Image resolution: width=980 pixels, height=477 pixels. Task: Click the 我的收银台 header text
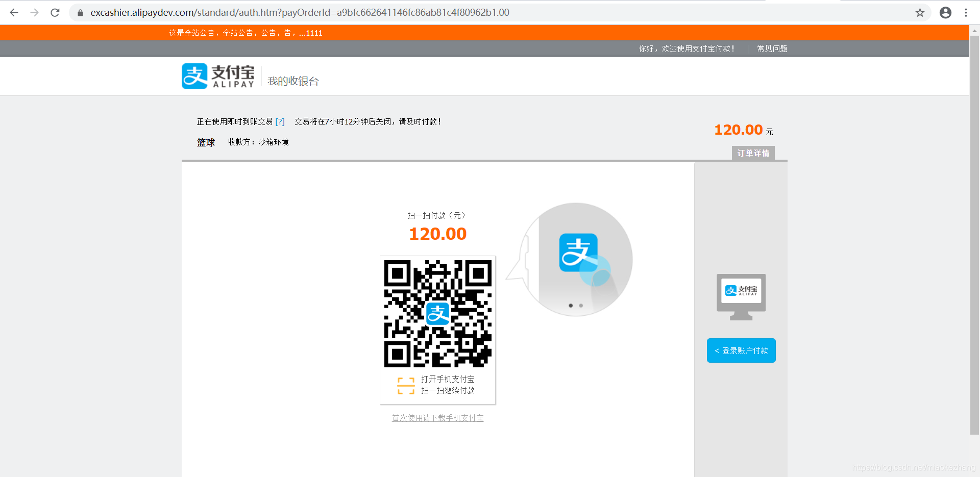click(293, 81)
